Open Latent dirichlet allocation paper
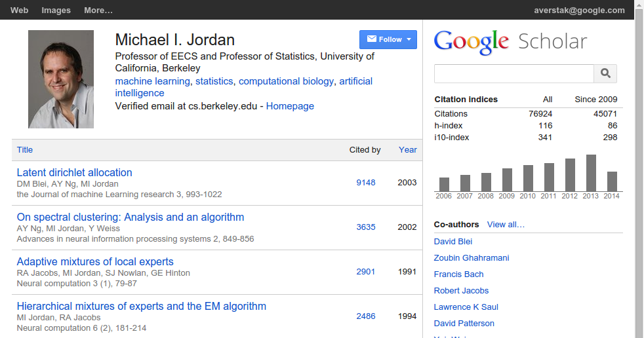Screen dimensions: 644x338 pyautogui.click(x=74, y=173)
